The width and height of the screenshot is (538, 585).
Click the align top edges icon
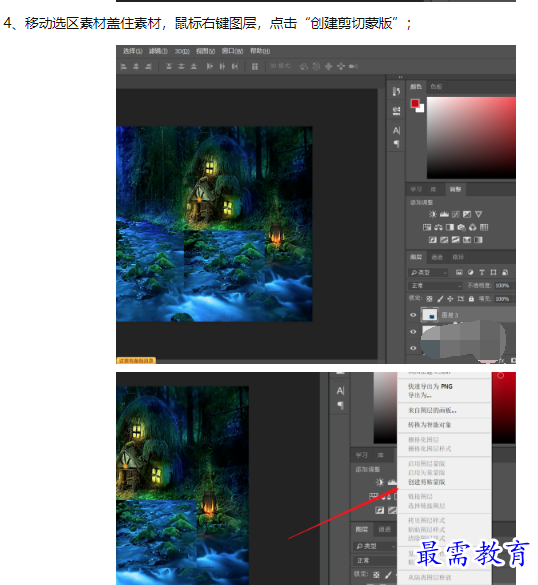(x=169, y=66)
